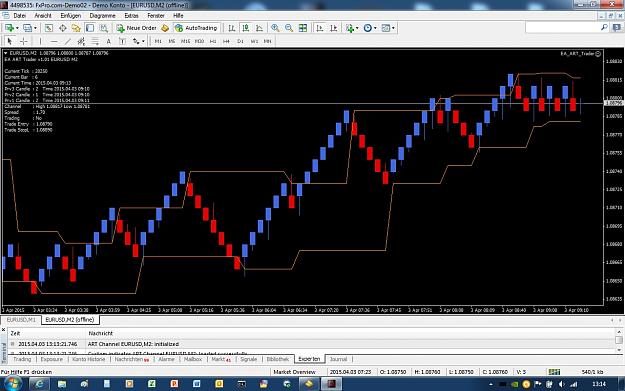Select the Crosshair tool

click(x=24, y=41)
